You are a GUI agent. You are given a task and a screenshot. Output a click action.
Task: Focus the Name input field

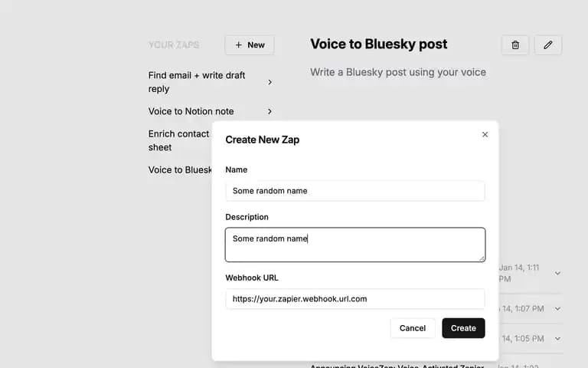[x=354, y=191]
